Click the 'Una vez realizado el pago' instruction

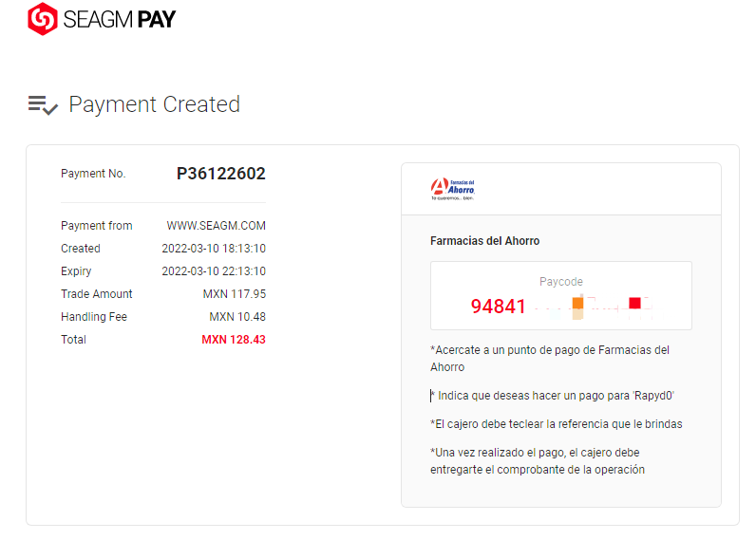tap(538, 461)
